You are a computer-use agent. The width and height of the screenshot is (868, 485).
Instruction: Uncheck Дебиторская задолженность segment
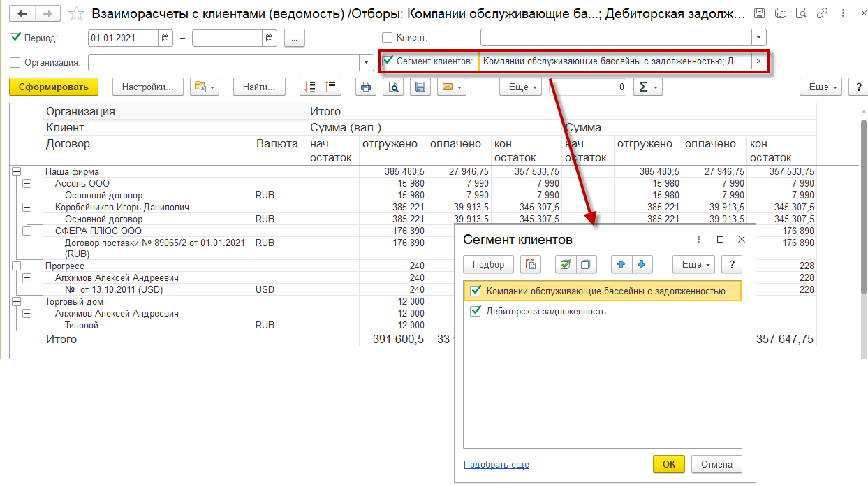tap(476, 312)
